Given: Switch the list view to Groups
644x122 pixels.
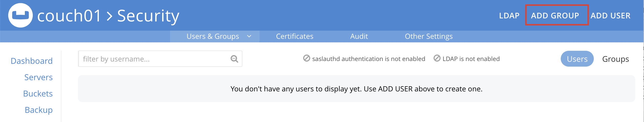Looking at the screenshot, I should click(x=615, y=59).
